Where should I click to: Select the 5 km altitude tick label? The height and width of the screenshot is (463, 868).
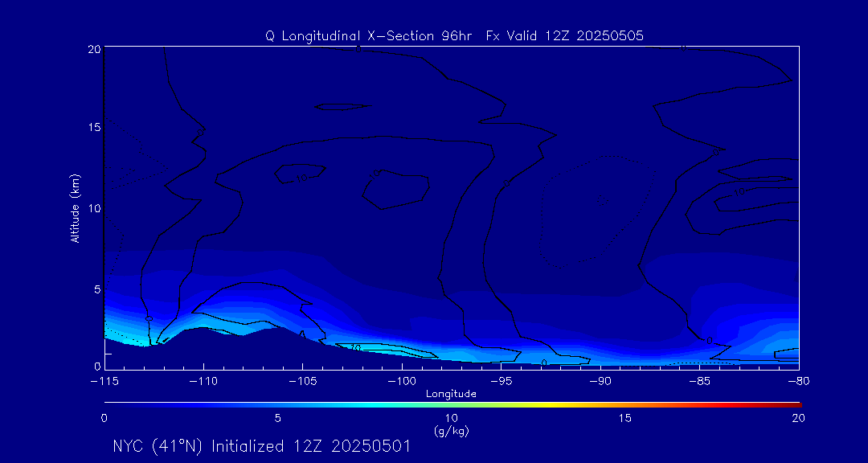pyautogui.click(x=95, y=288)
